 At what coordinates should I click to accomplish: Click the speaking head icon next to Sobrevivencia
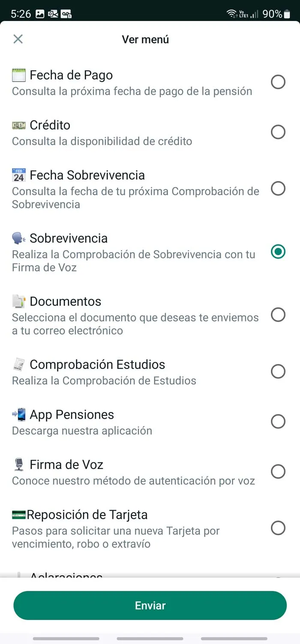(18, 238)
